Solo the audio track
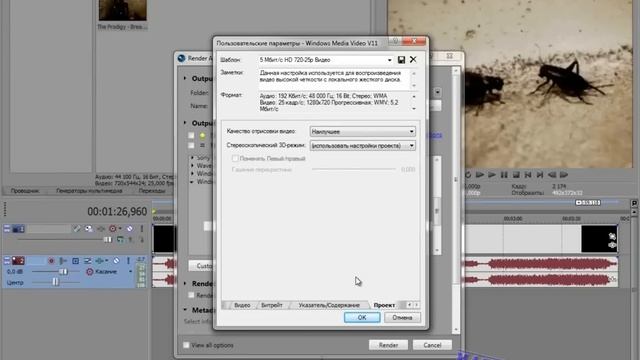 point(128,260)
